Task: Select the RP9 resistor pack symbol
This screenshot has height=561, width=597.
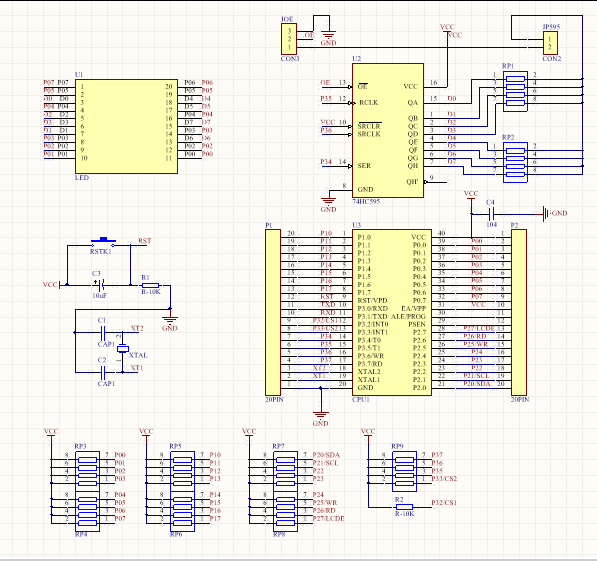Action: 404,471
